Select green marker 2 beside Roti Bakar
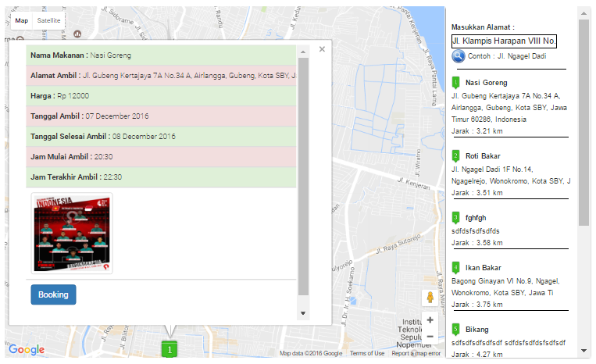The image size is (596, 364). tap(455, 155)
